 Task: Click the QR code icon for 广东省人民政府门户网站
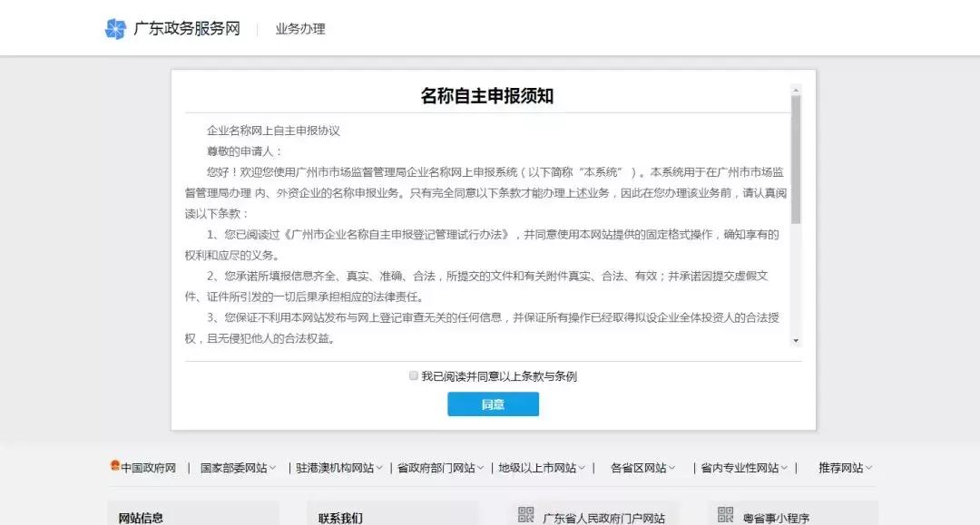click(x=524, y=514)
